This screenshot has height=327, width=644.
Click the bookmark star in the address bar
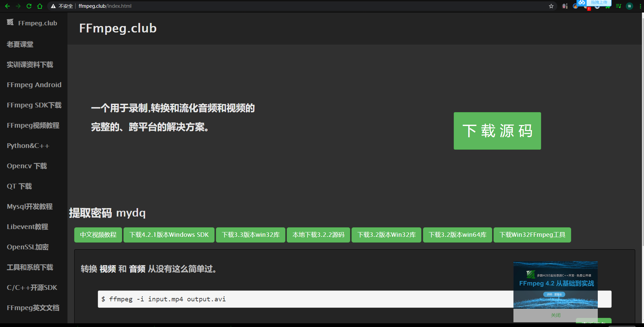(551, 6)
